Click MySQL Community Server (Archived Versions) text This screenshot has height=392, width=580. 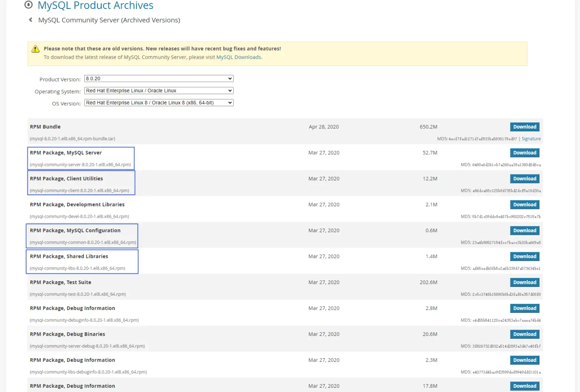(x=109, y=20)
